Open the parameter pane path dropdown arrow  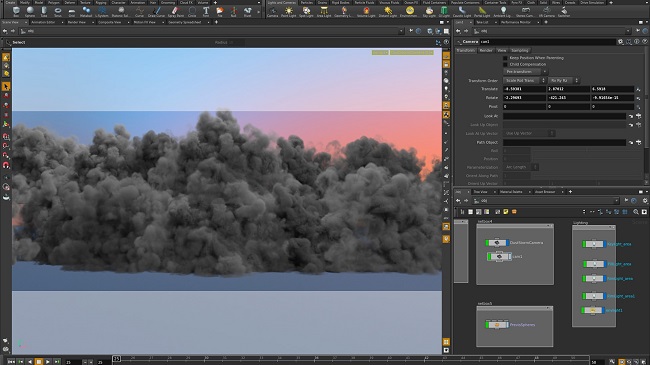pyautogui.click(x=628, y=31)
